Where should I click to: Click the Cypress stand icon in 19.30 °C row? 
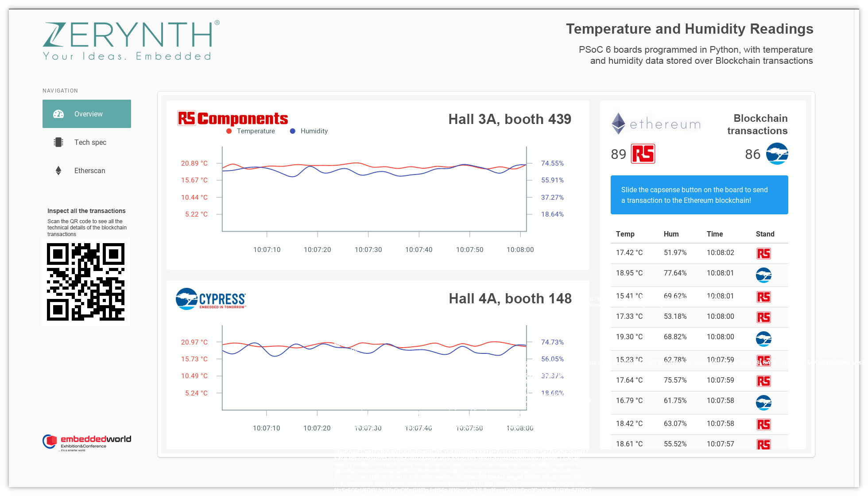point(763,339)
